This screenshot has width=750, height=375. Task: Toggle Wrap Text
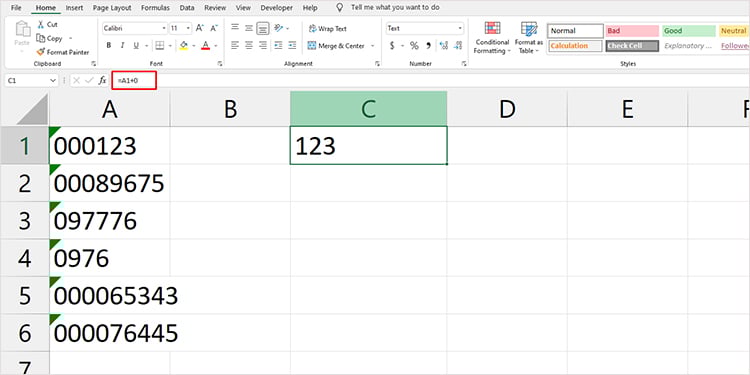[328, 29]
